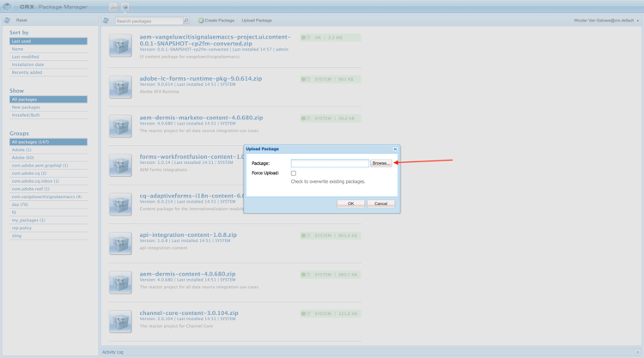
Task: Show All packages filter
Action: (48, 100)
